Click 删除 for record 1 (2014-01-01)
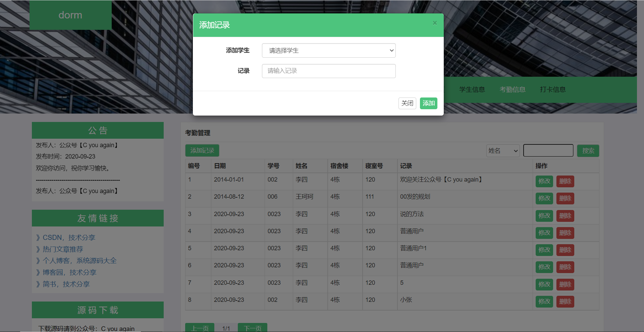The image size is (644, 332). [565, 181]
